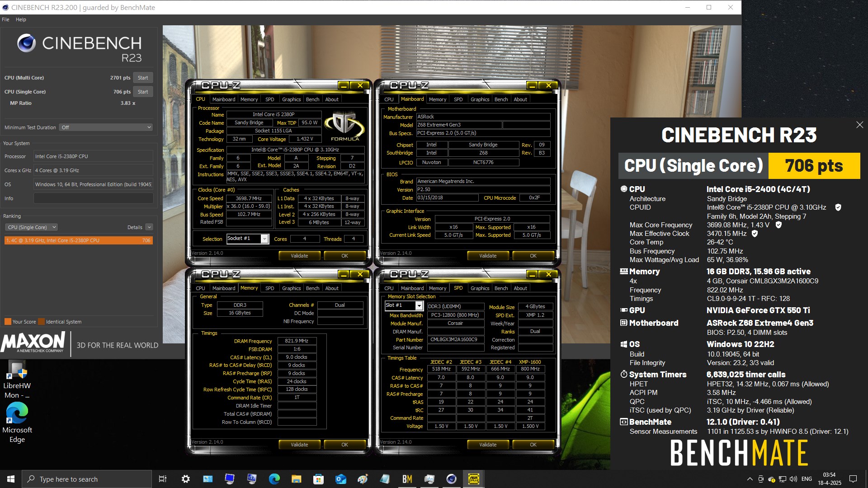Click the ENG language indicator
The height and width of the screenshot is (488, 868).
tap(807, 479)
